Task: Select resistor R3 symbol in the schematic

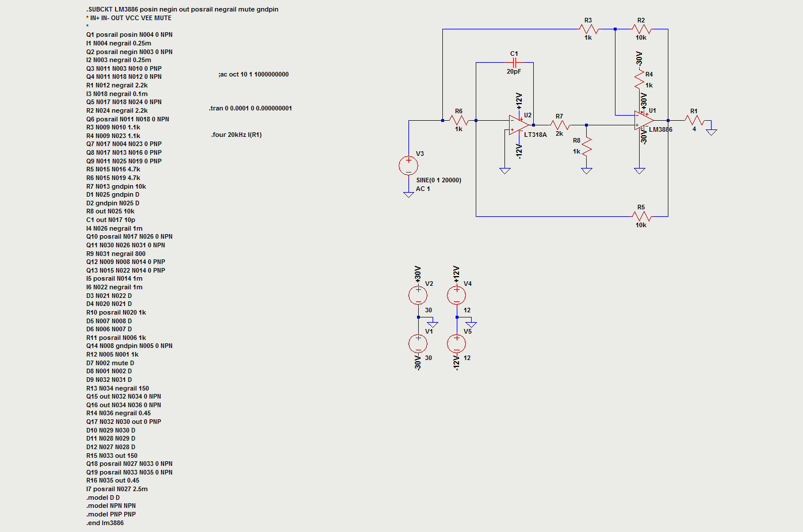Action: (x=589, y=29)
